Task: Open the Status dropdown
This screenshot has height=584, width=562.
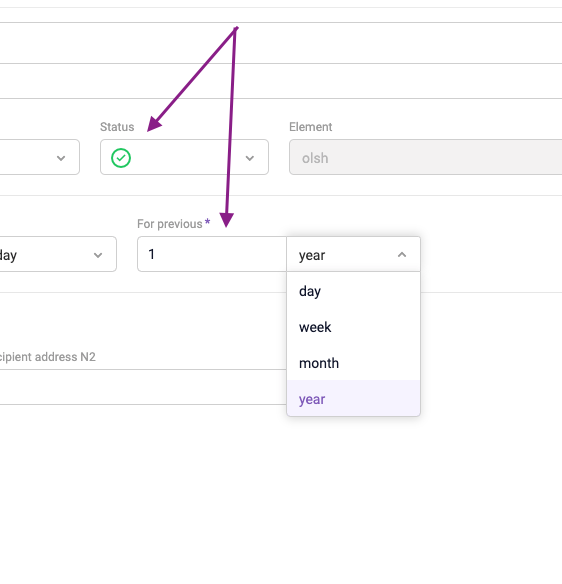Action: (184, 157)
